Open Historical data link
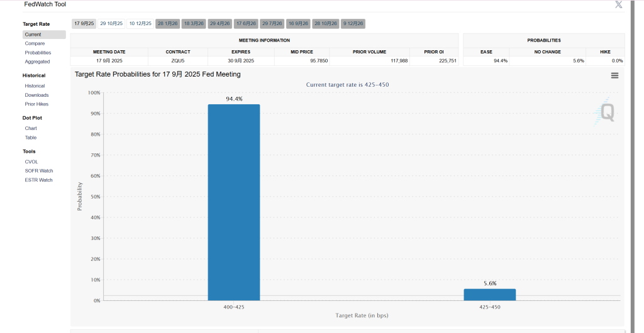This screenshot has height=333, width=644. [35, 85]
